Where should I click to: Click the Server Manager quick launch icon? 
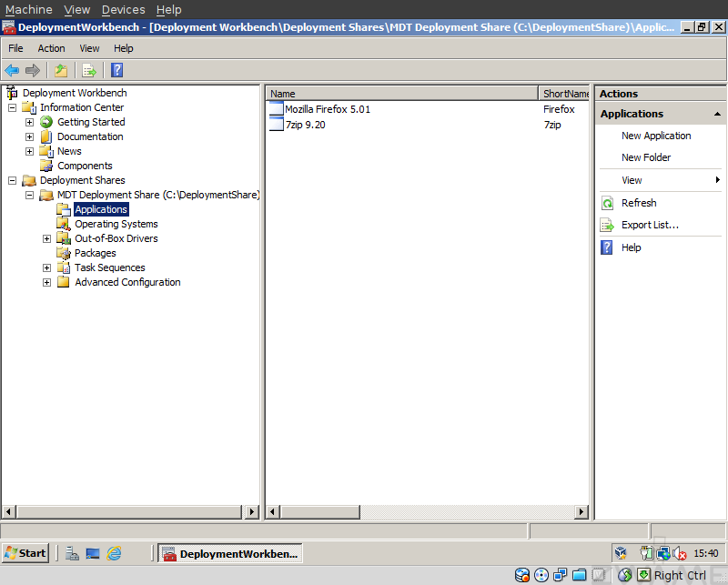coord(72,553)
